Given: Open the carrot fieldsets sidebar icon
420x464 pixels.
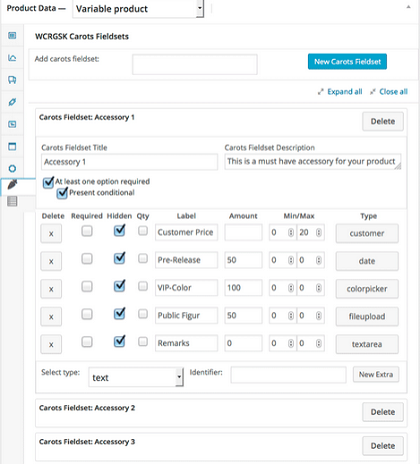Looking at the screenshot, I should [12, 184].
